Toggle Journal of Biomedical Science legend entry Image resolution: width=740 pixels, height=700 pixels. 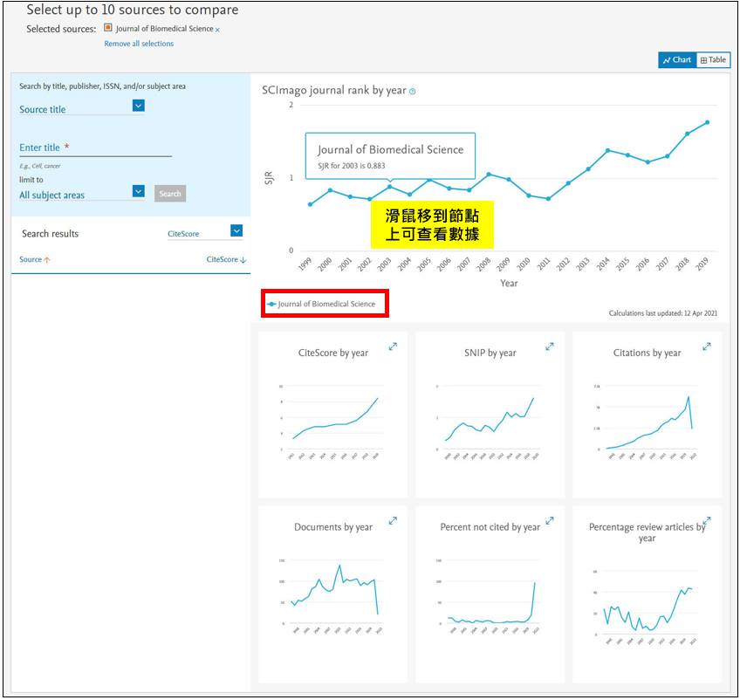[321, 304]
